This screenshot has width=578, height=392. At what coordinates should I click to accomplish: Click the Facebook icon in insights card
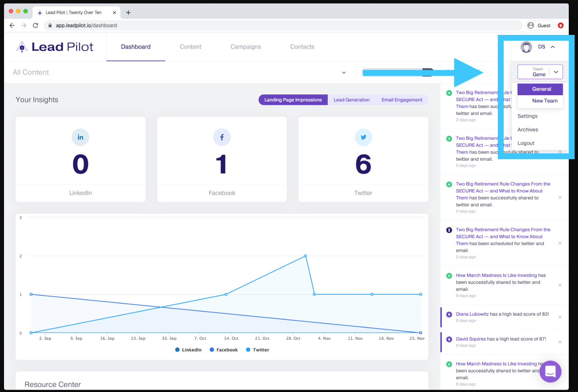pyautogui.click(x=222, y=137)
